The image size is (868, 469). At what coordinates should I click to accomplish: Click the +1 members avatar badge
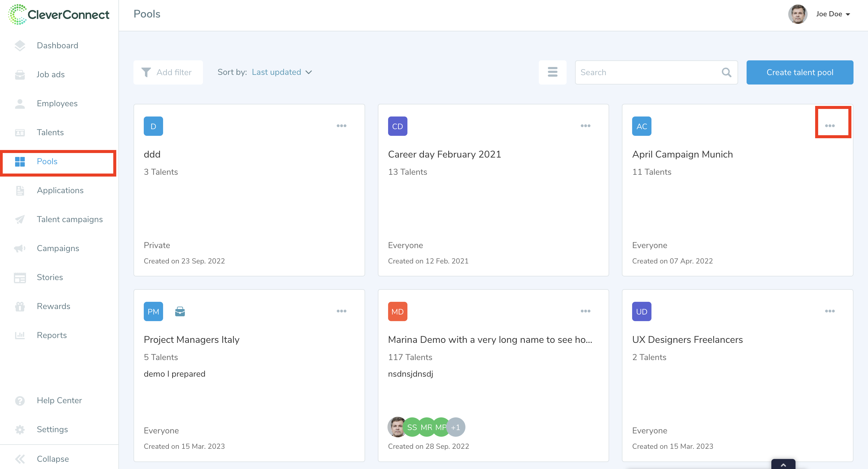455,427
